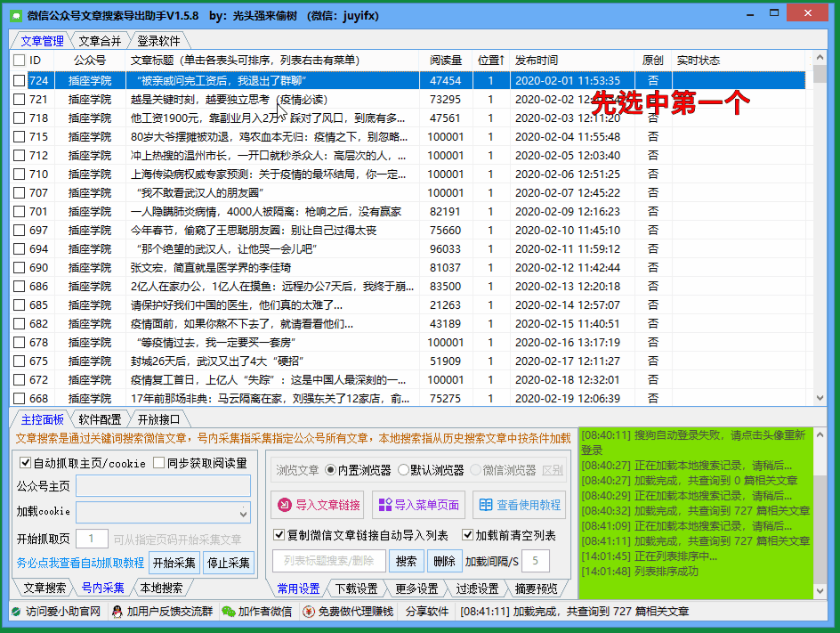This screenshot has width=840, height=633.
Task: Sort list by 发布时间 column header
Action: pyautogui.click(x=572, y=60)
